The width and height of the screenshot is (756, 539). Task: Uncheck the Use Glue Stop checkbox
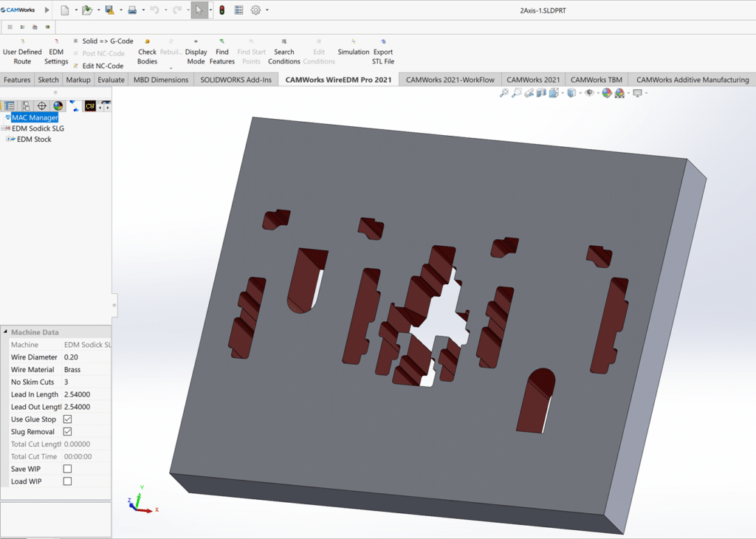(x=68, y=419)
